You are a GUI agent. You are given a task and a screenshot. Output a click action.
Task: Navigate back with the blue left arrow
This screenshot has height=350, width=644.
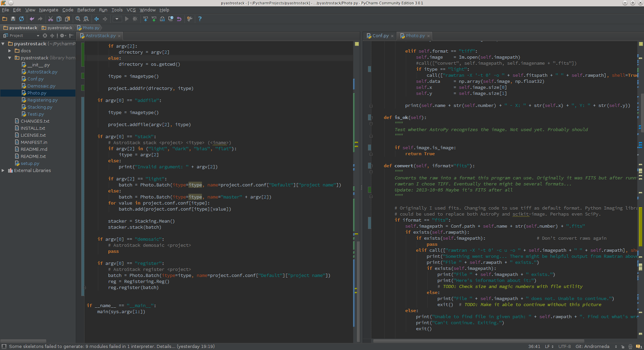pyautogui.click(x=97, y=19)
